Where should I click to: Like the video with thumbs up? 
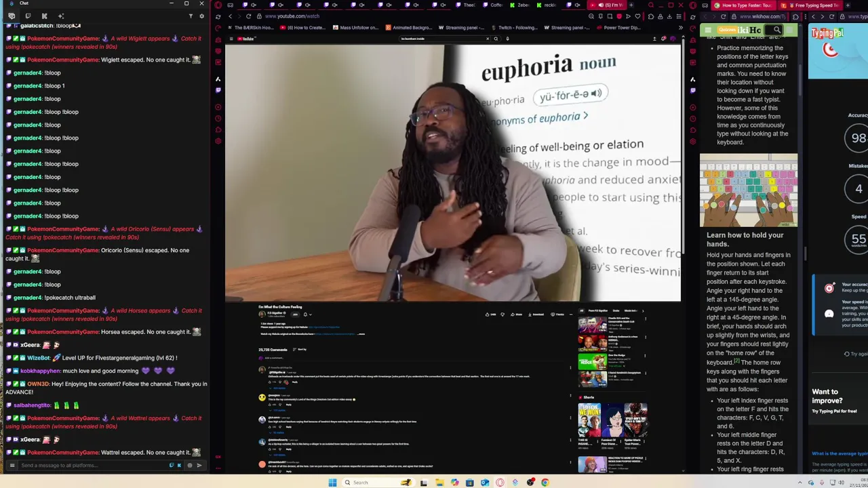click(x=490, y=314)
